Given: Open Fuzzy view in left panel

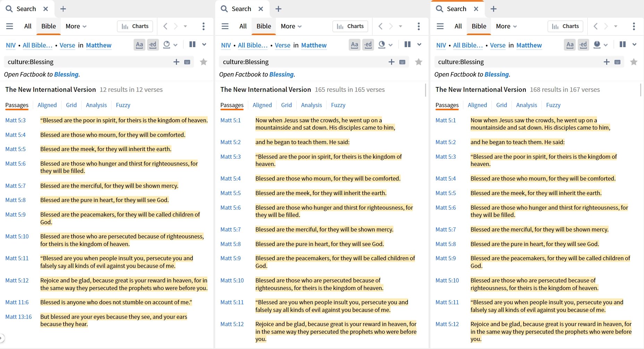Looking at the screenshot, I should 123,105.
